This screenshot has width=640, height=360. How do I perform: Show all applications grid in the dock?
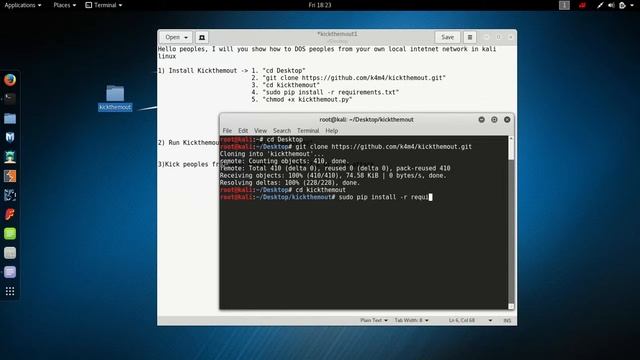tap(10, 291)
